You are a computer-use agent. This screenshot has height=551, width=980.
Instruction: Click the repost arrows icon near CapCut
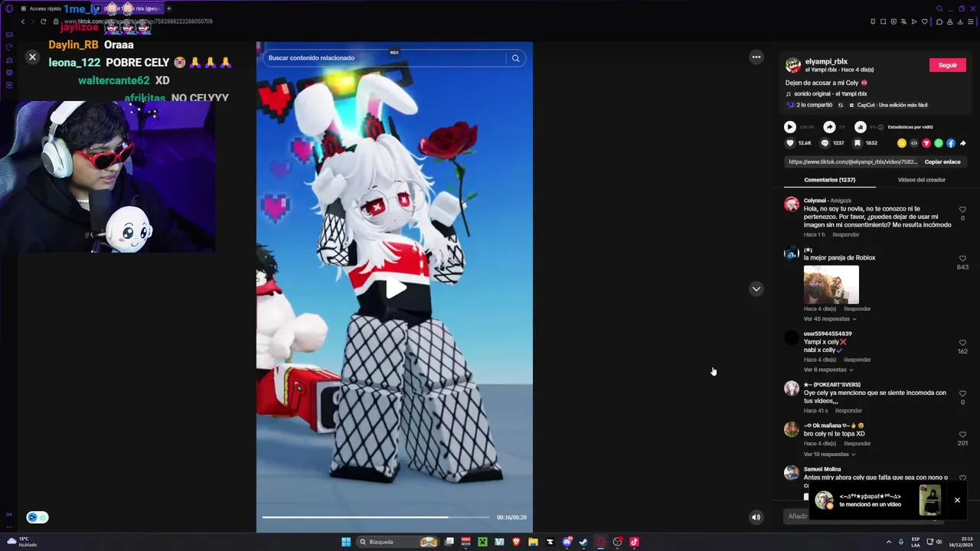tap(841, 105)
